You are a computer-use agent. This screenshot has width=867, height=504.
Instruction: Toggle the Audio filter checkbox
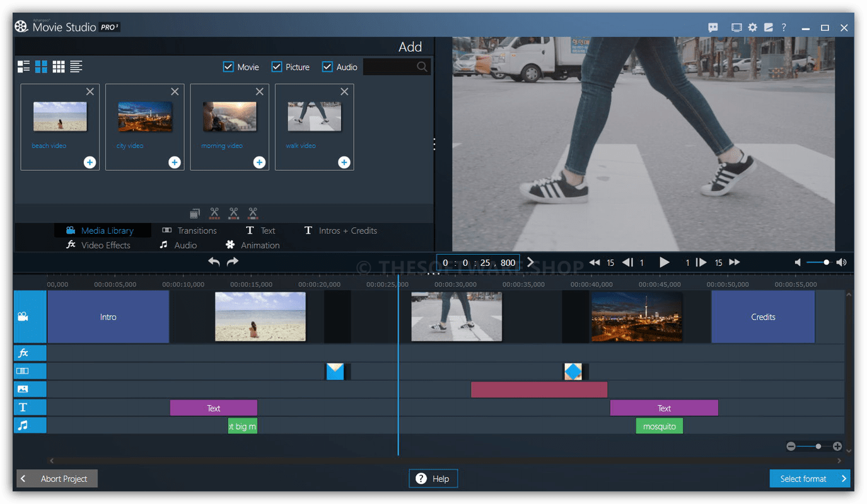pos(327,66)
